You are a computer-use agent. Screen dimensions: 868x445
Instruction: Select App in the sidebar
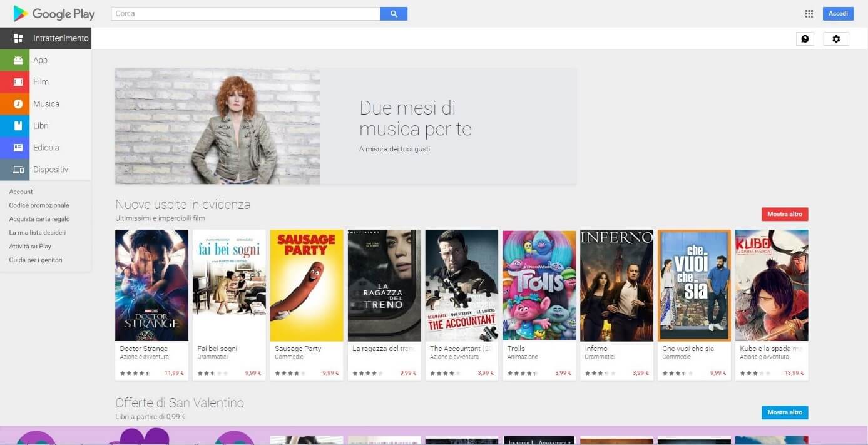pos(46,60)
